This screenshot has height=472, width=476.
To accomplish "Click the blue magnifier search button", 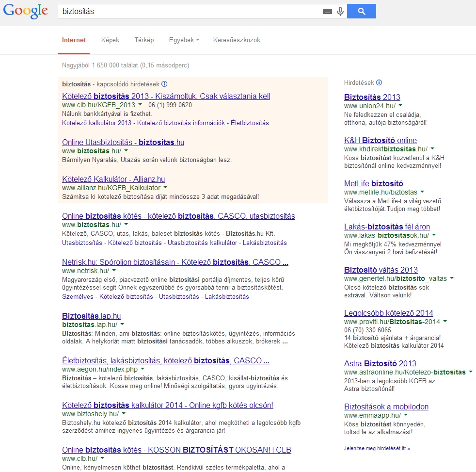I will [x=362, y=11].
